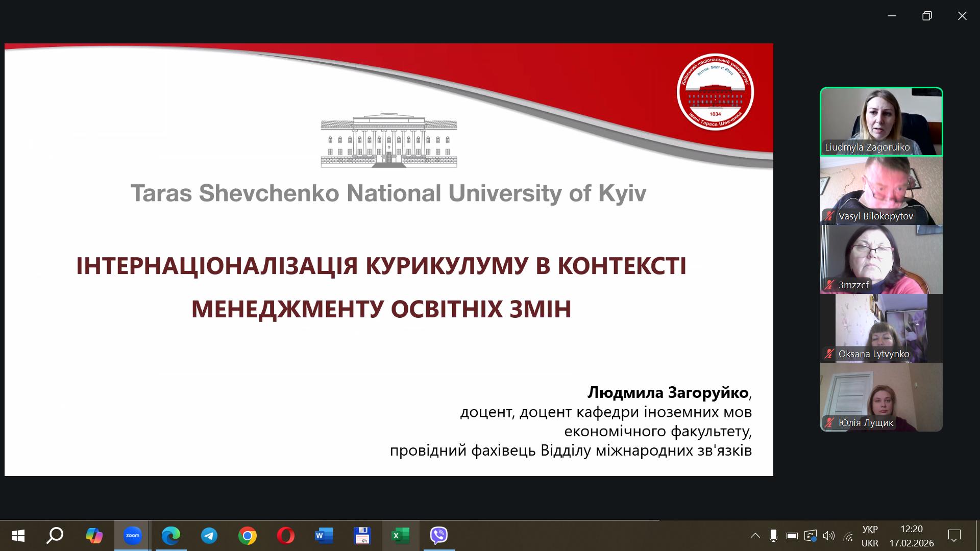Open the UKR language switcher

point(870,536)
